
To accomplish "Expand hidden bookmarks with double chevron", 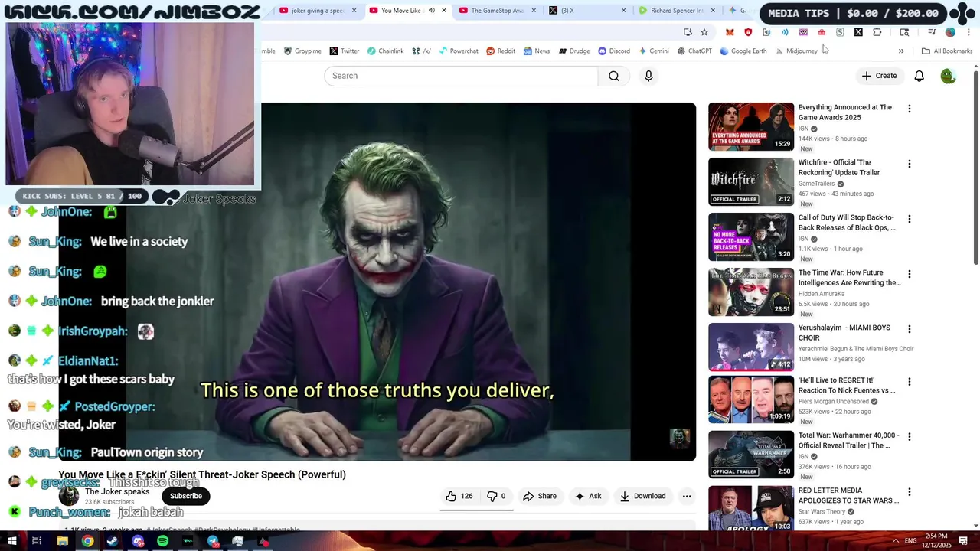I will [x=901, y=51].
